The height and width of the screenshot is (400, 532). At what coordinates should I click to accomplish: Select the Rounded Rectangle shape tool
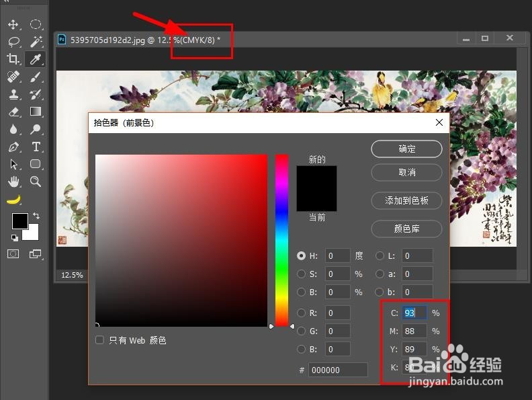click(36, 164)
